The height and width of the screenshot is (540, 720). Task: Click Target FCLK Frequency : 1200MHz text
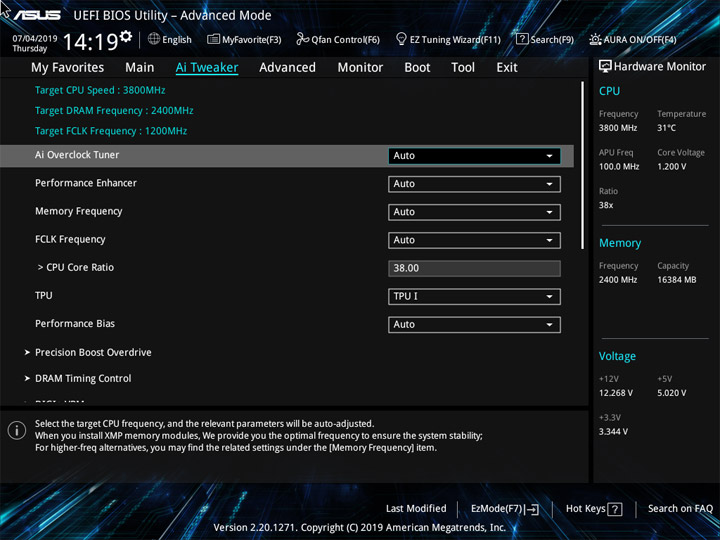(111, 131)
